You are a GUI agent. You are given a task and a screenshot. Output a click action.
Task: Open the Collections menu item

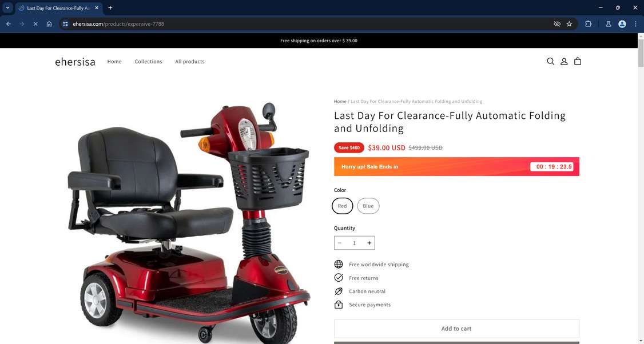tap(148, 62)
